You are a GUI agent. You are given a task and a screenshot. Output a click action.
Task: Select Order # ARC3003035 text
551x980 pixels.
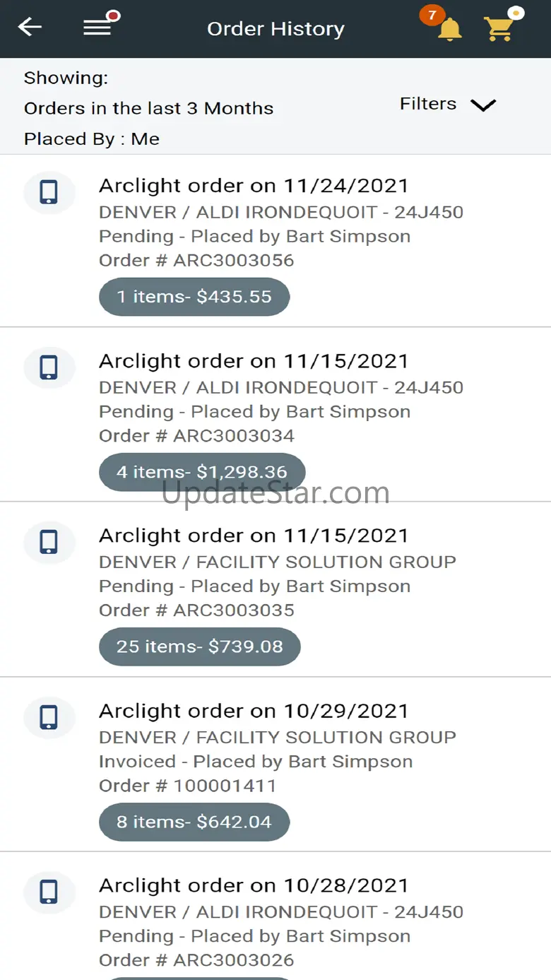point(196,610)
